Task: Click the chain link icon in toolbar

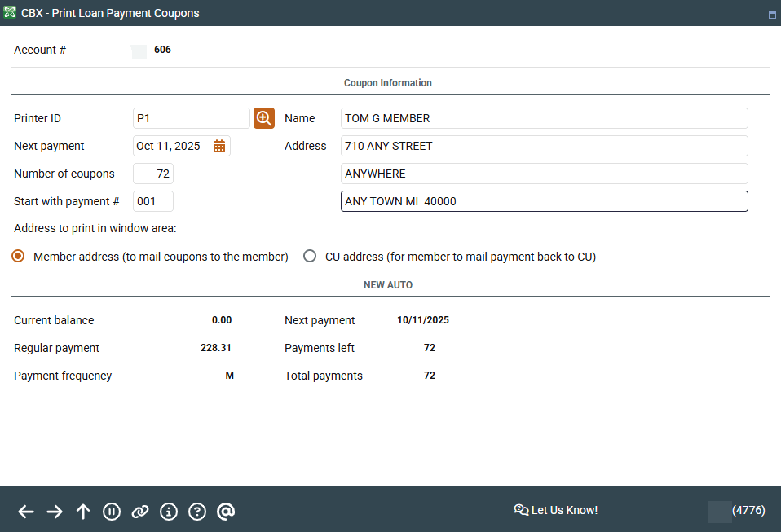Action: click(140, 511)
